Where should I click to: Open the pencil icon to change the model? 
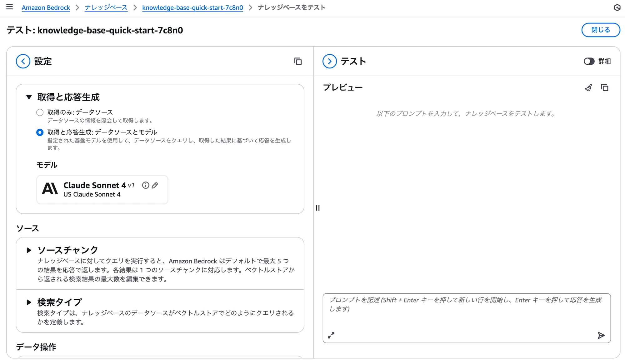point(155,185)
